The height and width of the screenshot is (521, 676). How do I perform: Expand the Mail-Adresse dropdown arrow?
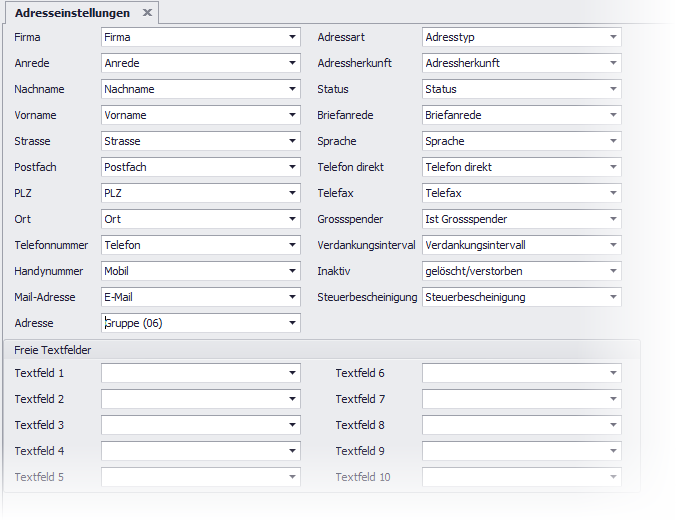292,297
